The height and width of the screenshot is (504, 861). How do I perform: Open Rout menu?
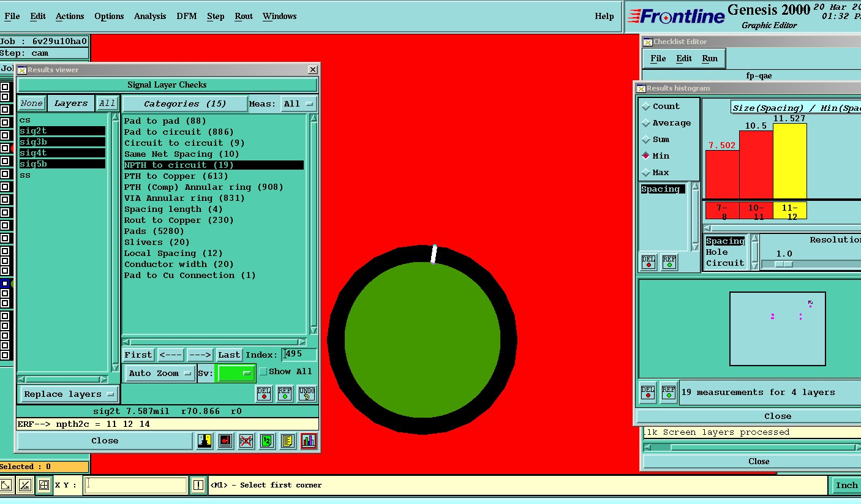pyautogui.click(x=244, y=16)
